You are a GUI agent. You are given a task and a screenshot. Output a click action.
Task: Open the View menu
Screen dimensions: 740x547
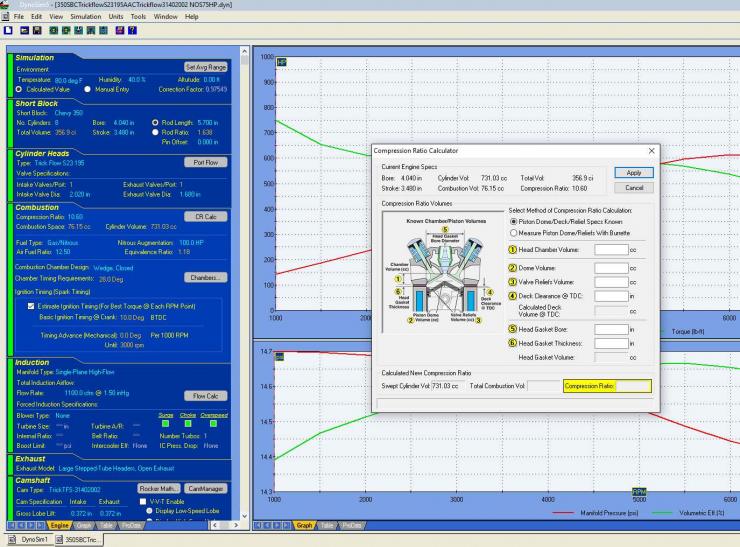tap(56, 17)
